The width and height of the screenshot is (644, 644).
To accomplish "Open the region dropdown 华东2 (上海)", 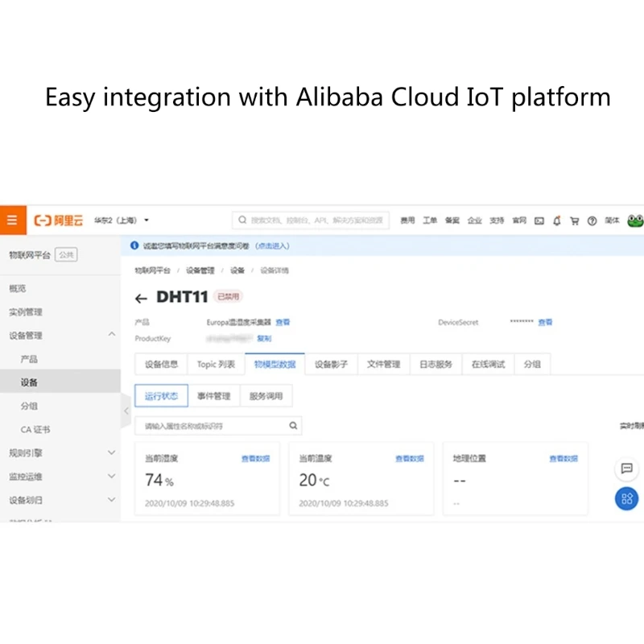I will [122, 221].
